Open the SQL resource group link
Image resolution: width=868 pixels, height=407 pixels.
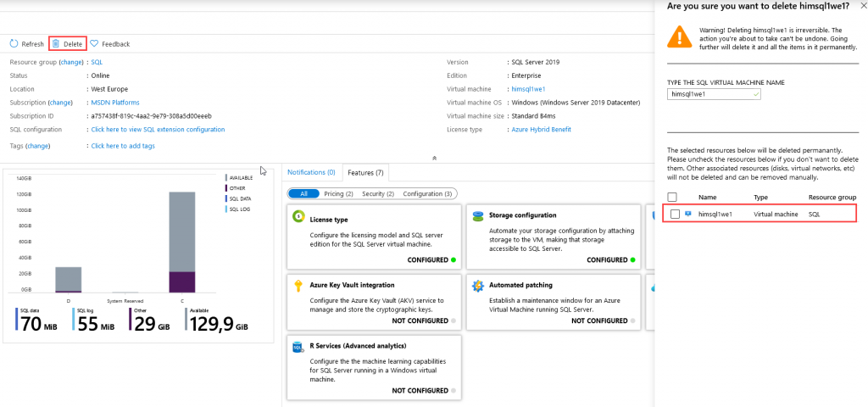pyautogui.click(x=97, y=63)
